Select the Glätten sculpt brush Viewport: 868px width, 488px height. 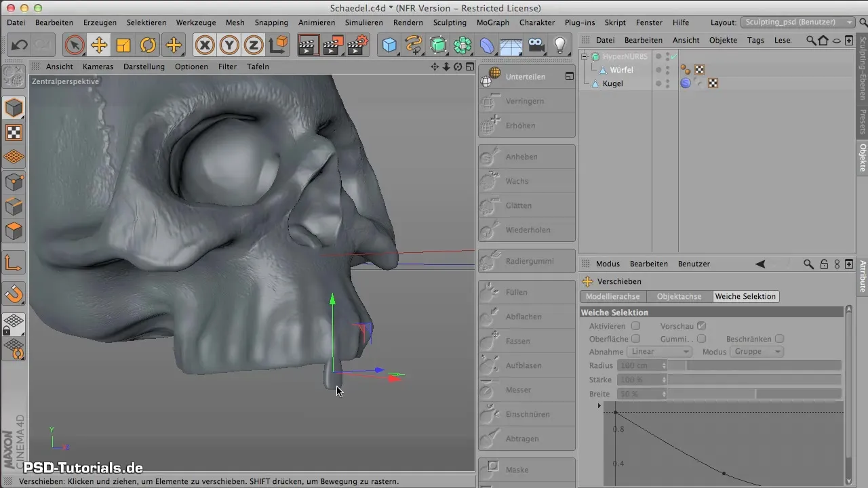[526, 205]
